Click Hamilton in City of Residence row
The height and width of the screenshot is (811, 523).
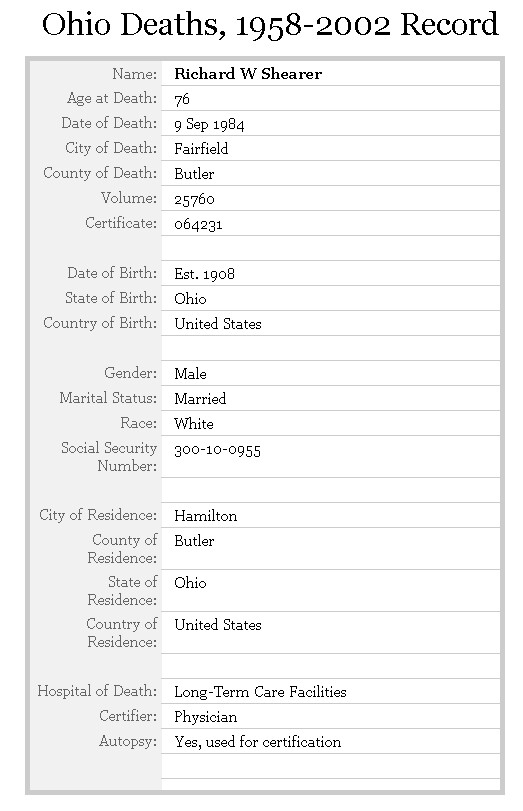click(x=205, y=516)
